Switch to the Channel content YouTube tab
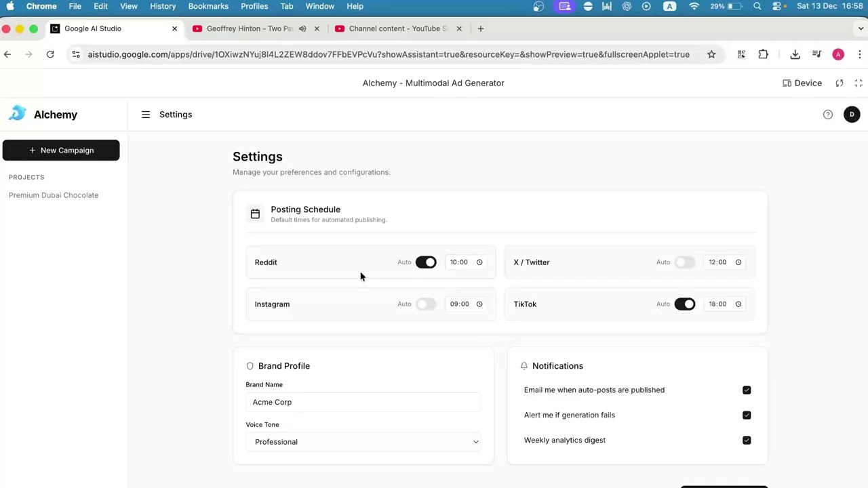The height and width of the screenshot is (488, 868). (399, 28)
